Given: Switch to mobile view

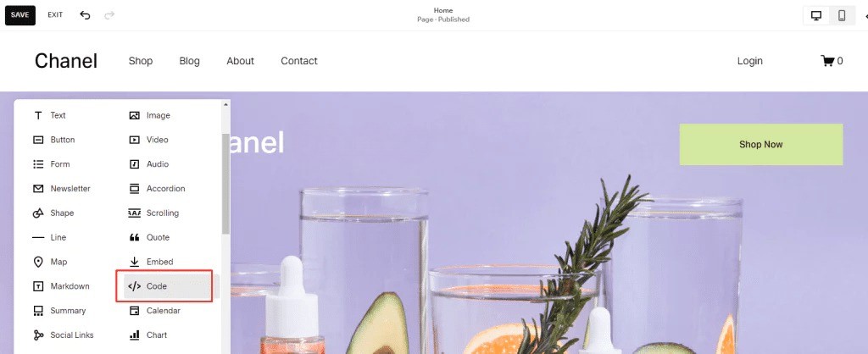Looking at the screenshot, I should tap(842, 15).
